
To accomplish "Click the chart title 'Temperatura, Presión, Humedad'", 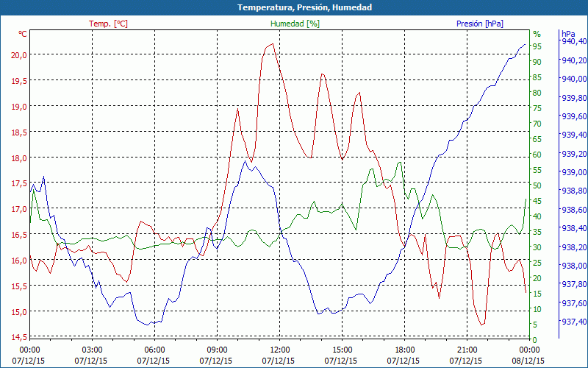I will [x=304, y=7].
